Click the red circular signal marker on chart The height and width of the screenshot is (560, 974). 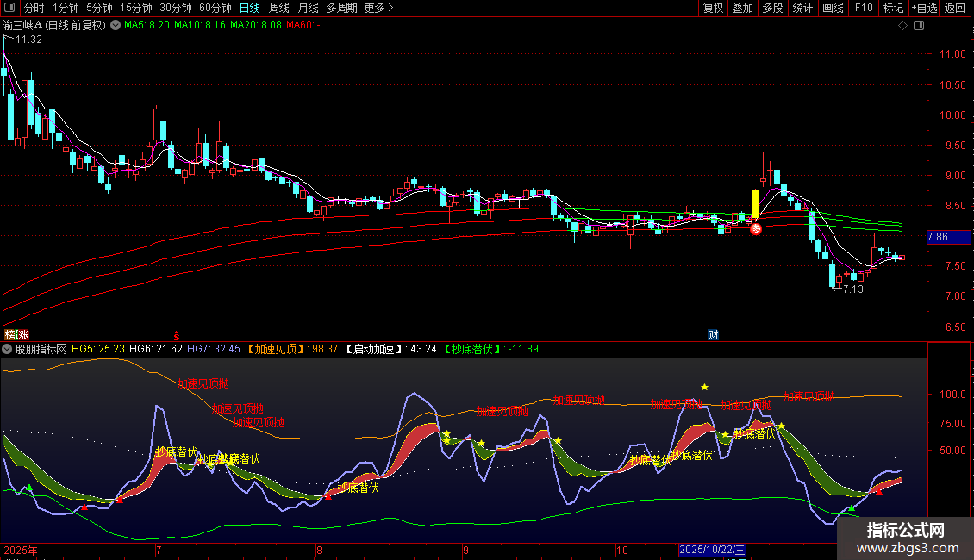755,228
